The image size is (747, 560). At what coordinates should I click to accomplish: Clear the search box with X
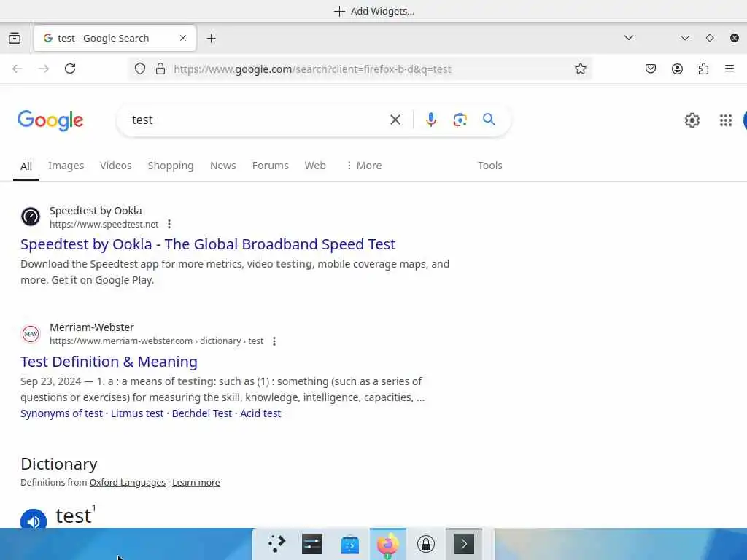(395, 120)
